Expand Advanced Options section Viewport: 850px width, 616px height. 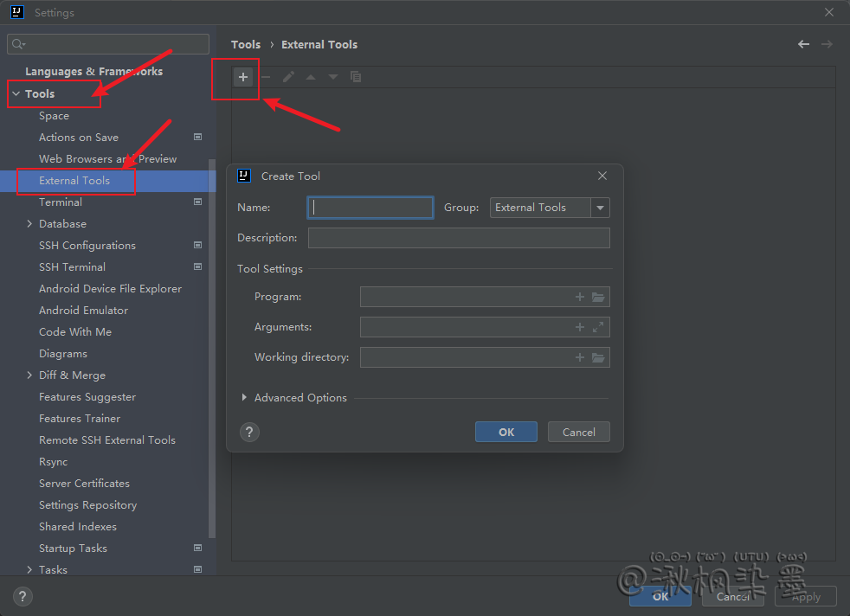tap(245, 398)
